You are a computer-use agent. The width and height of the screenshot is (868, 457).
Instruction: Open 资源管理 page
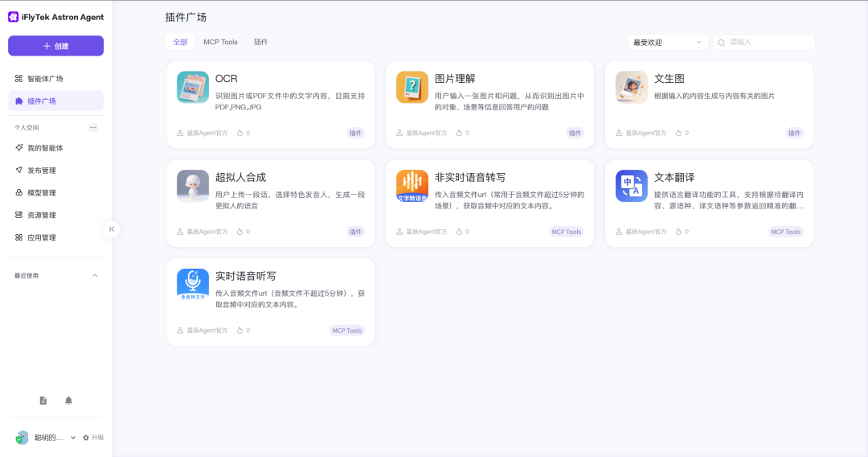pos(56,215)
